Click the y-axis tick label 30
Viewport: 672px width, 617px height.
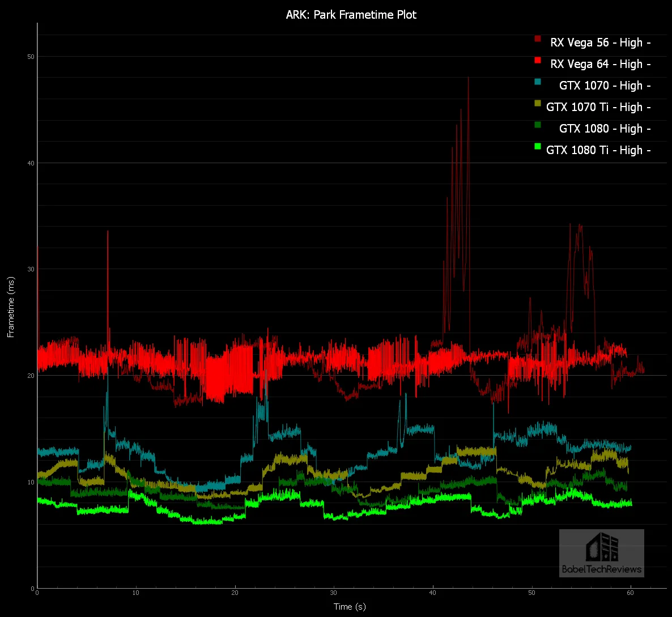(x=31, y=270)
